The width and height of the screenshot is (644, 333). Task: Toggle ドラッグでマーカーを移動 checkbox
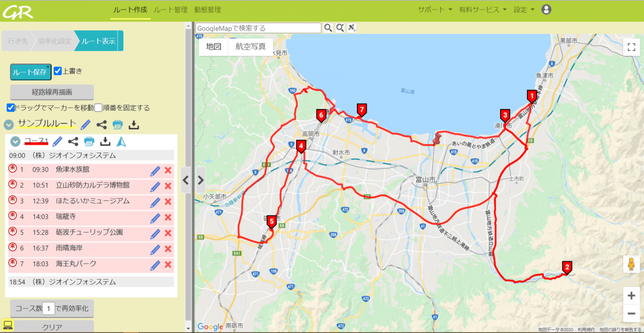click(11, 108)
